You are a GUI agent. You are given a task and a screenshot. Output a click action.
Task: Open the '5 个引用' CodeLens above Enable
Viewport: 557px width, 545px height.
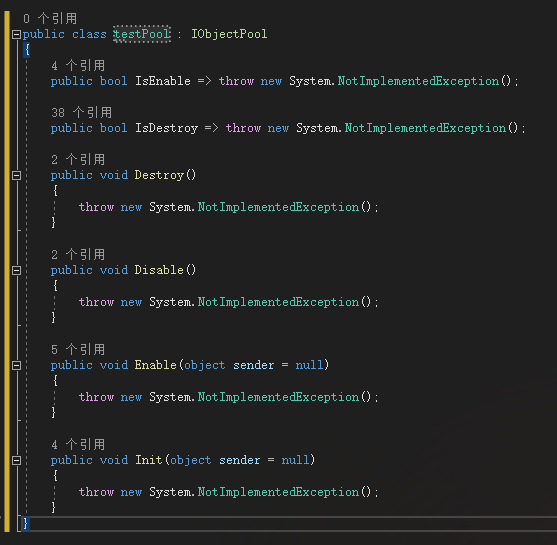point(78,350)
